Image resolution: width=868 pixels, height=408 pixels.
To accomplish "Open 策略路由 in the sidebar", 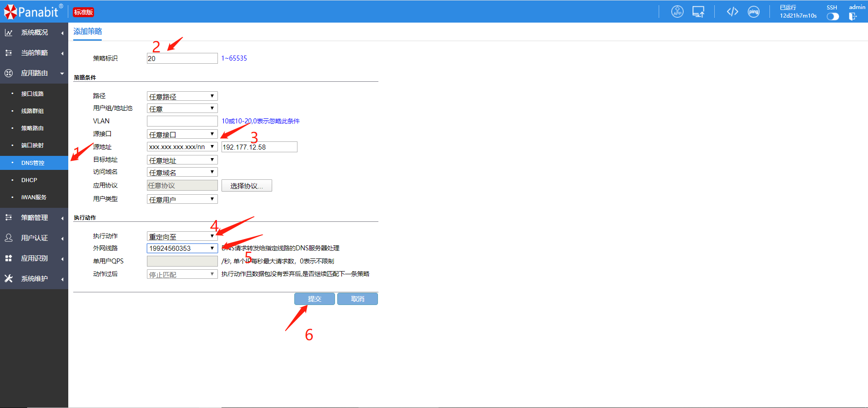I will 33,128.
